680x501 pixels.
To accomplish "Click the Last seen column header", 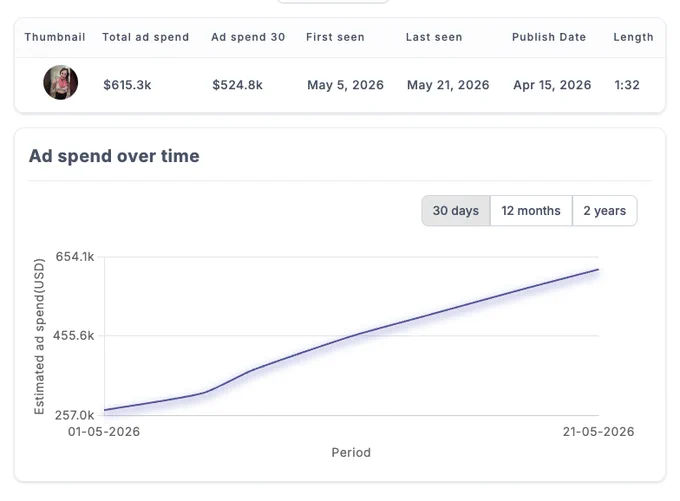I will click(x=434, y=37).
